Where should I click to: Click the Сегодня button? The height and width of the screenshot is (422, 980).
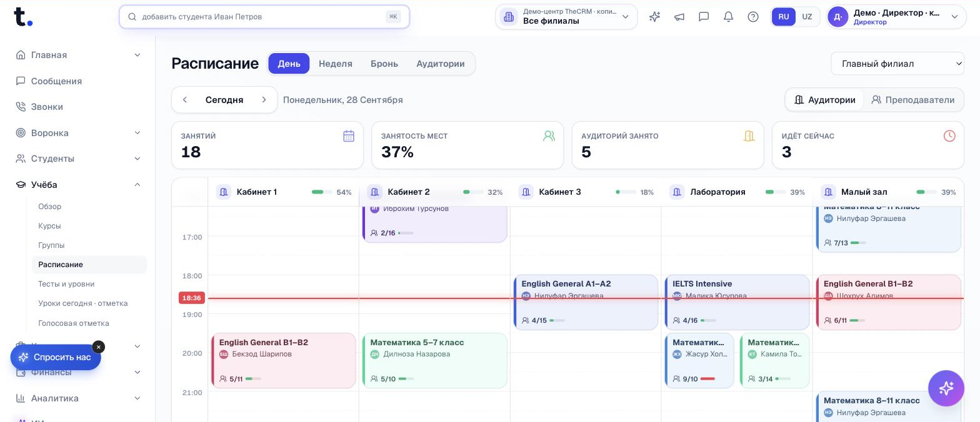[x=224, y=100]
